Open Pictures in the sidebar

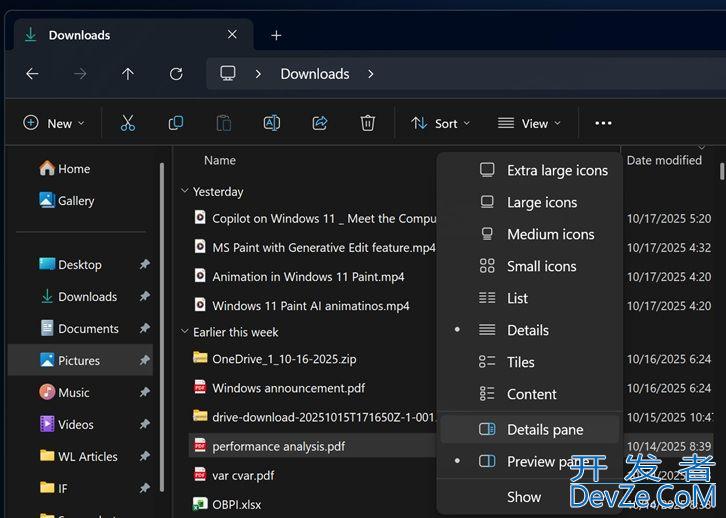(x=79, y=360)
